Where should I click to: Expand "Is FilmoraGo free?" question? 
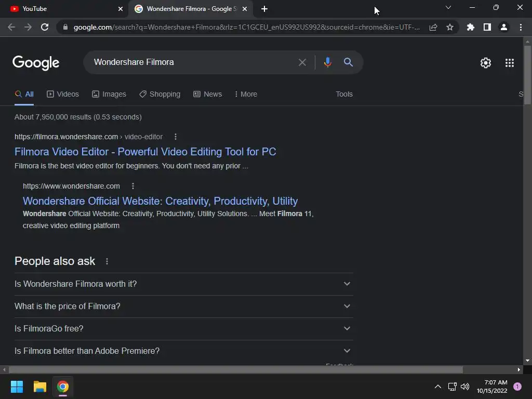(x=183, y=329)
